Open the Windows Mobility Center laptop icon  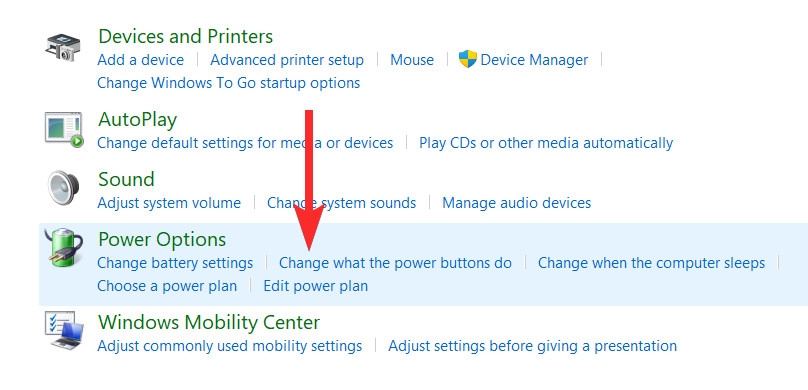[x=64, y=331]
